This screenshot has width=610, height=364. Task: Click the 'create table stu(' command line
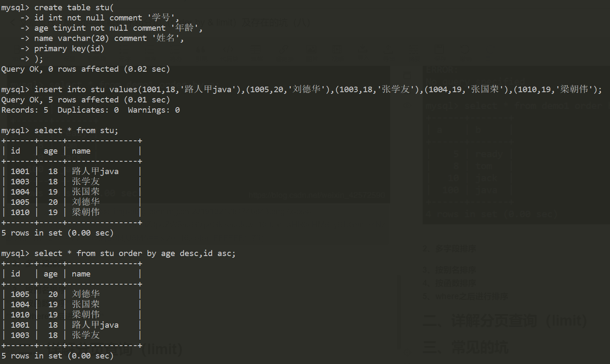pos(58,8)
